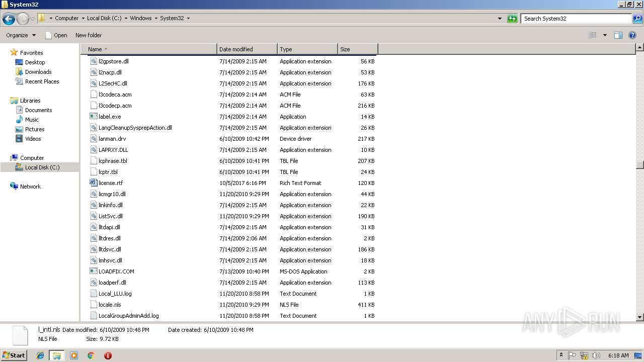Select Libraries in navigation pane

pyautogui.click(x=30, y=101)
